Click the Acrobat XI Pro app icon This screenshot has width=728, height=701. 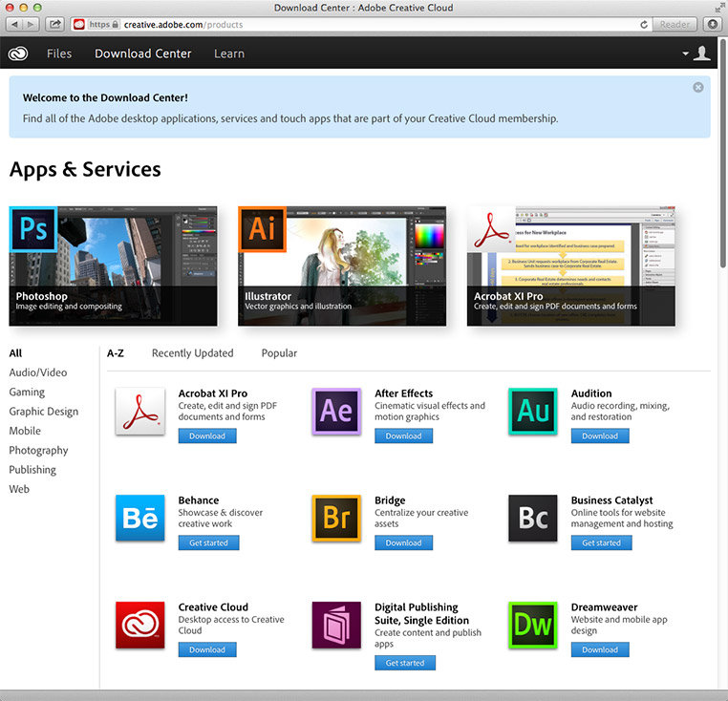coord(140,412)
